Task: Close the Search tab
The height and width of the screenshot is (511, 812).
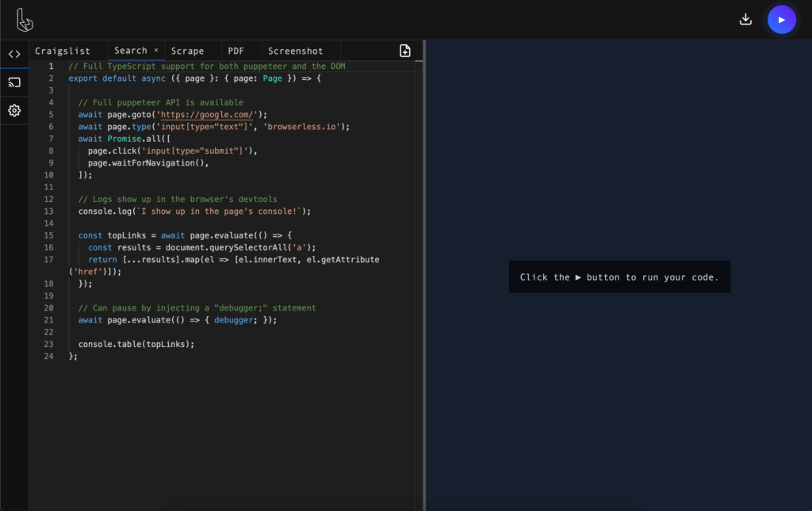Action: click(x=155, y=50)
